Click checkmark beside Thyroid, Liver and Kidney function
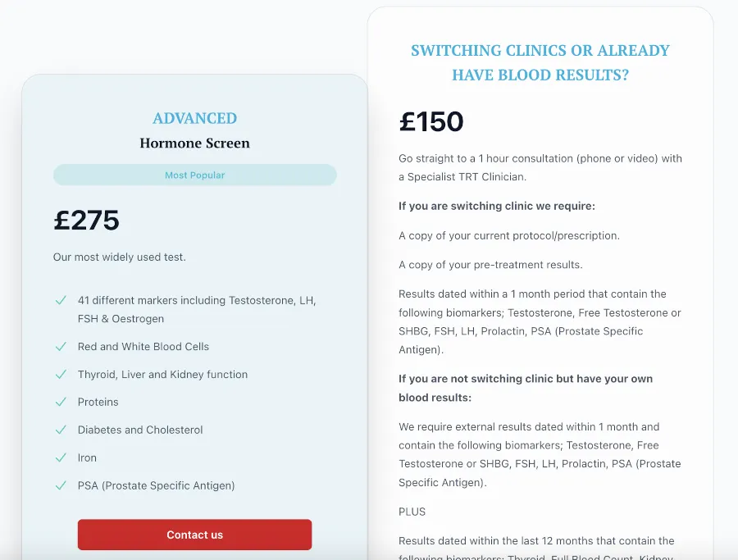738x560 pixels. 61,375
